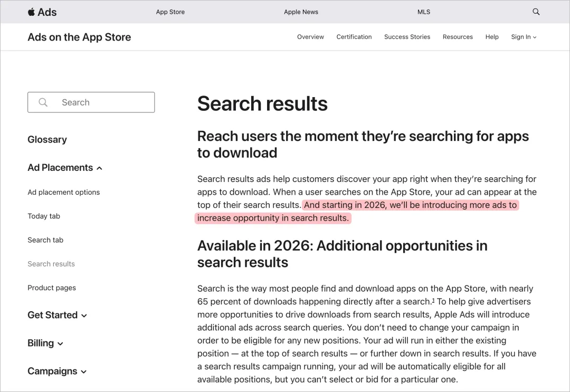570x392 pixels.
Task: Click heading "Available in 2026: Additional opportunities"
Action: point(342,254)
